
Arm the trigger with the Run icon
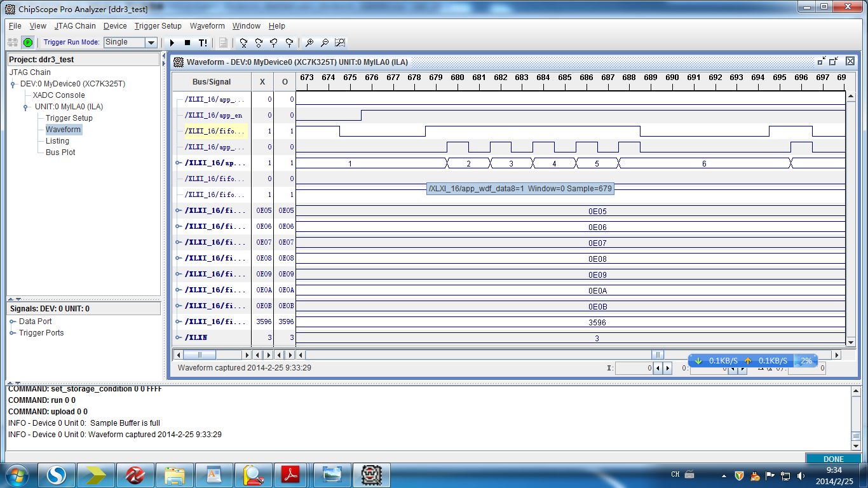pyautogui.click(x=172, y=43)
